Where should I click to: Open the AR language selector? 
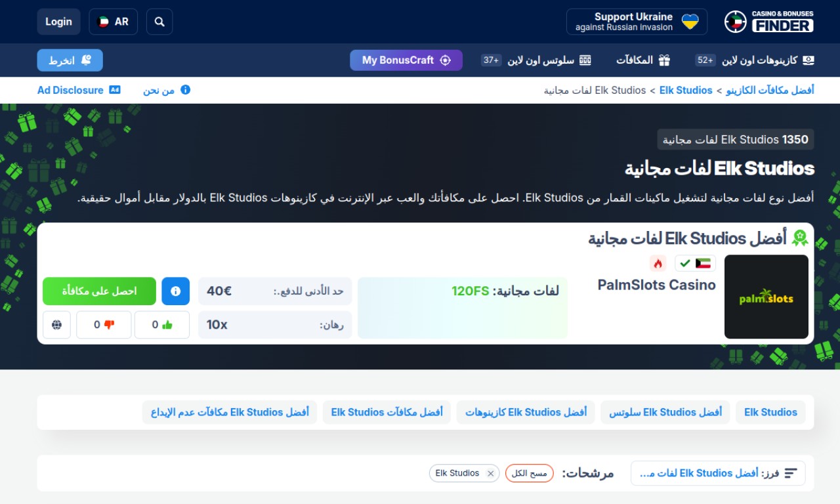113,22
